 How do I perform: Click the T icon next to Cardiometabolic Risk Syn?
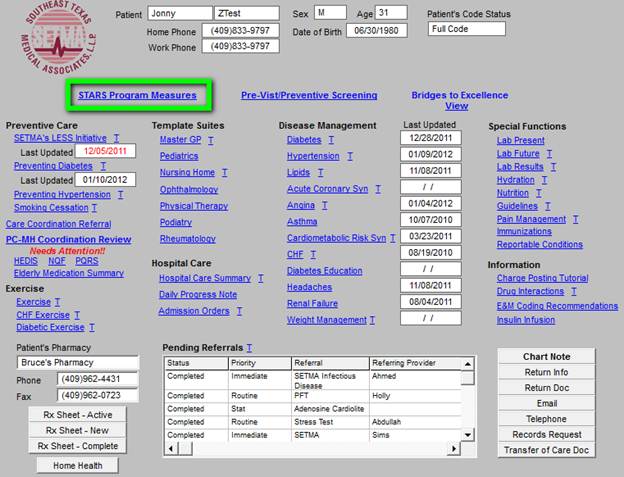tap(392, 238)
